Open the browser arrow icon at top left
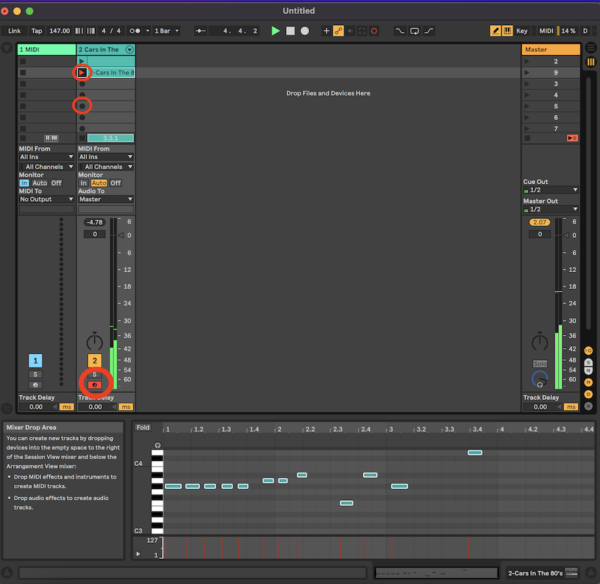600x584 pixels. [x=7, y=48]
